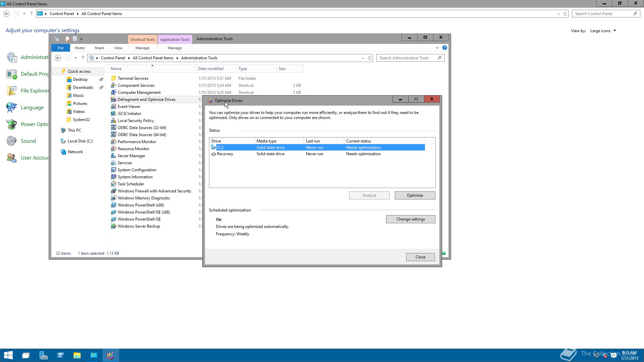Select the Task Scheduler shortcut
Screen dimensions: 644x362
coord(131,184)
